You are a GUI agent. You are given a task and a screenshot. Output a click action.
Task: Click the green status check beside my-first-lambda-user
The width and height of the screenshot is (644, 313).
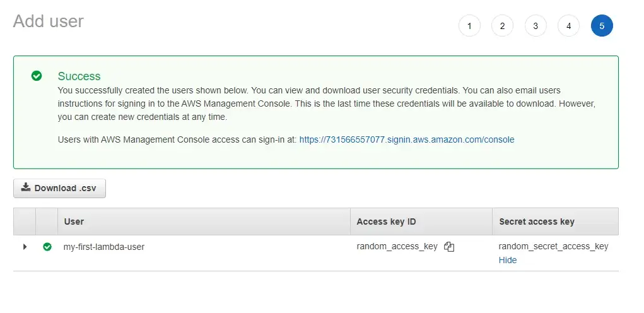(47, 247)
